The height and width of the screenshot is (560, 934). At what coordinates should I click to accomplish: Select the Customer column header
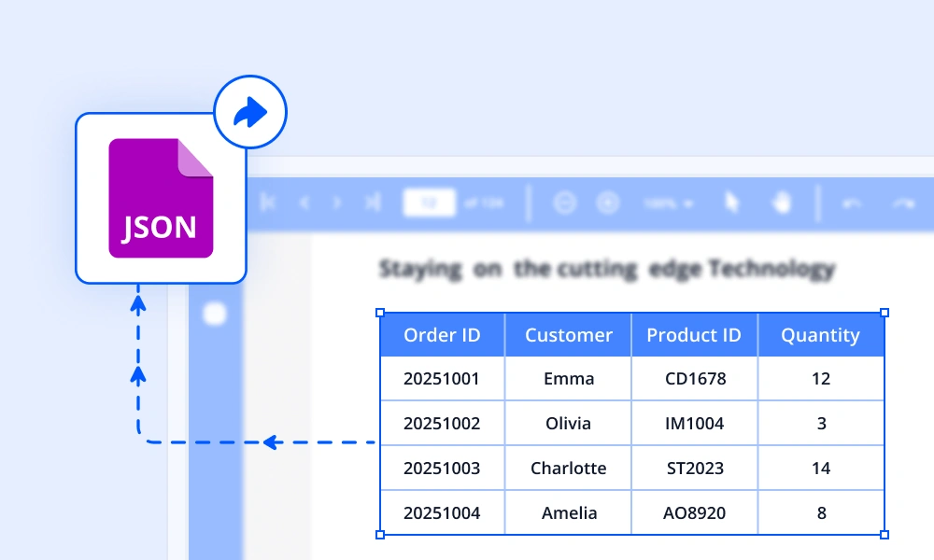[568, 335]
